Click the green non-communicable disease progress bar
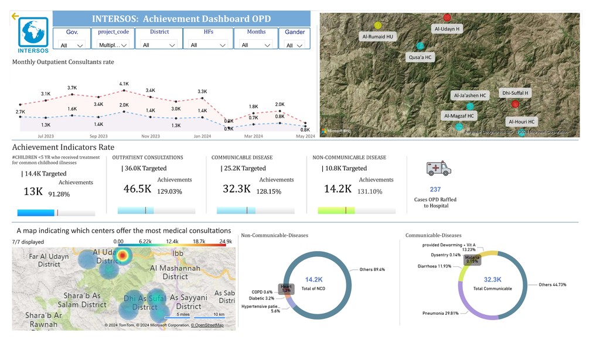This screenshot has width=600, height=364. (357, 210)
